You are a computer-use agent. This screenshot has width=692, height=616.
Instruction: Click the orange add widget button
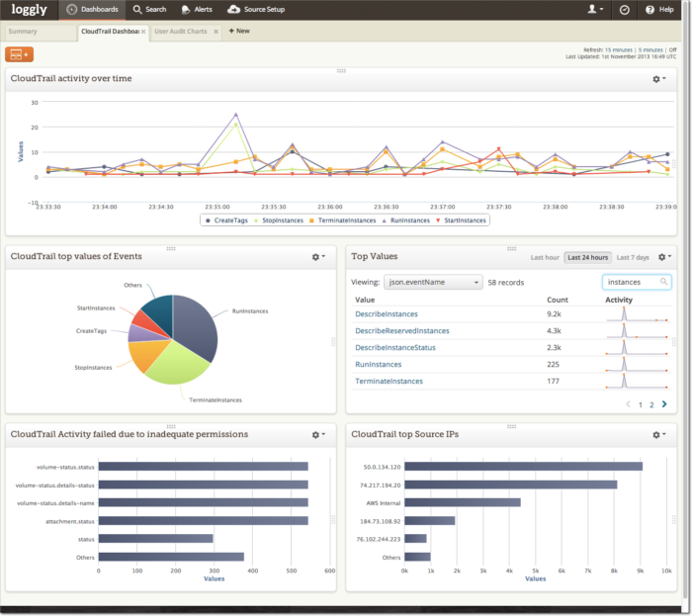click(x=20, y=54)
